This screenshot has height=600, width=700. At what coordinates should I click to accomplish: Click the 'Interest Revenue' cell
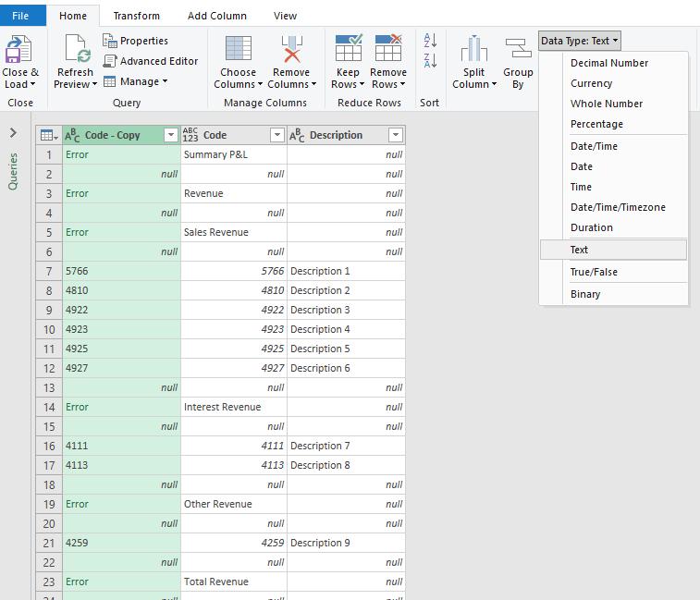pyautogui.click(x=233, y=407)
